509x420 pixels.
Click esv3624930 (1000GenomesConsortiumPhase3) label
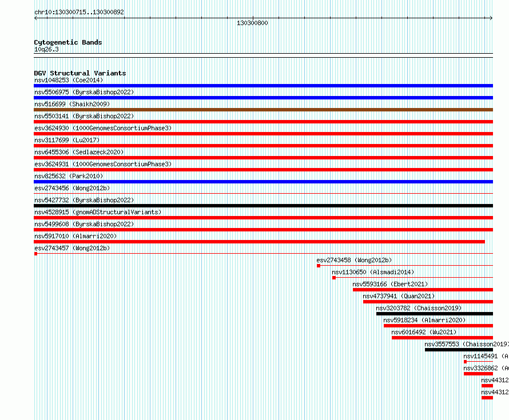(x=103, y=128)
